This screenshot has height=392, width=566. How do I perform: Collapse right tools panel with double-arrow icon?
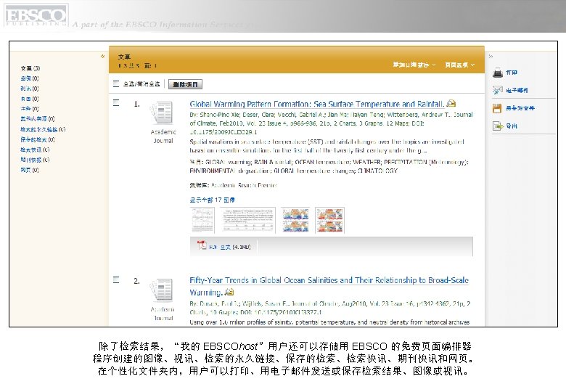point(491,57)
